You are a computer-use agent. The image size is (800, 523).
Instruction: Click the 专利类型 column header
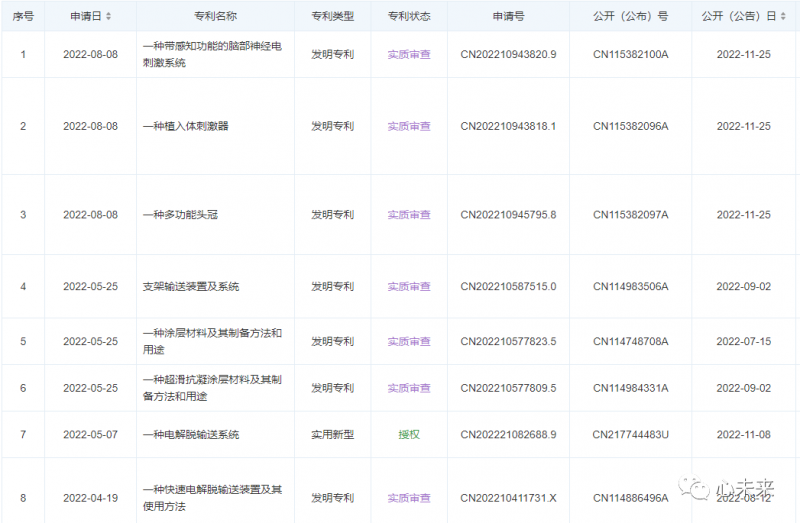[x=332, y=17]
